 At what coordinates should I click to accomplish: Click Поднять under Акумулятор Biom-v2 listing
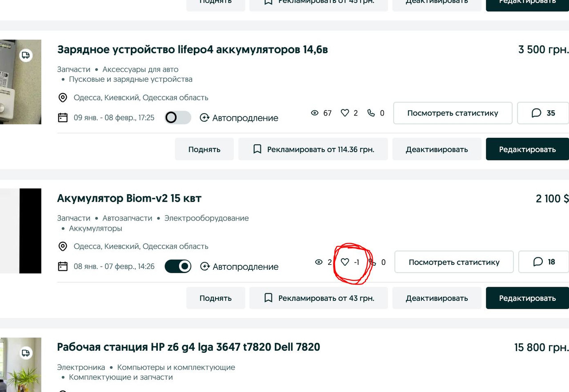[x=216, y=298]
